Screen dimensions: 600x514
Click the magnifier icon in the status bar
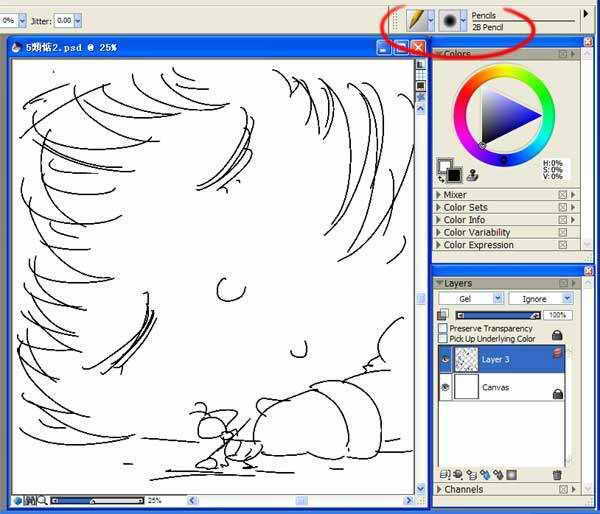coord(32,500)
